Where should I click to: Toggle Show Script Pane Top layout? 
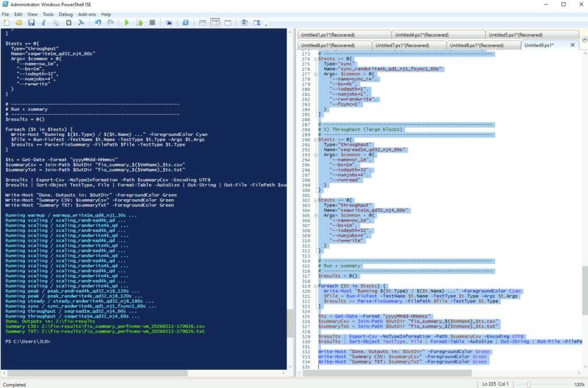[x=202, y=22]
